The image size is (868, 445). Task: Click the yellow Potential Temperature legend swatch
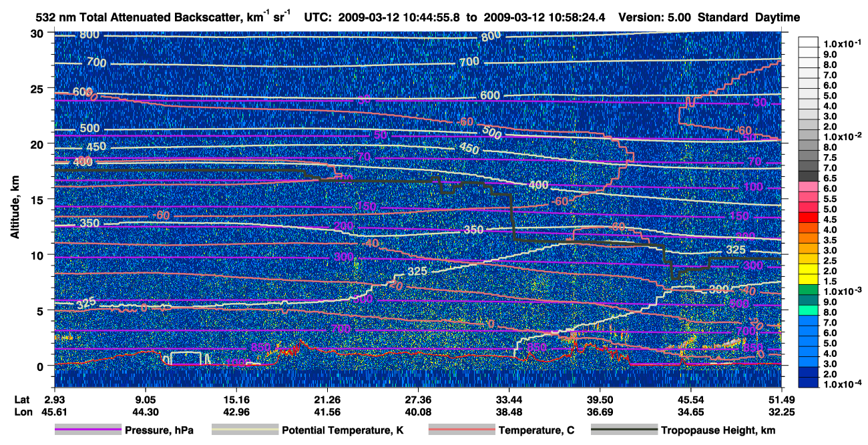pyautogui.click(x=244, y=431)
